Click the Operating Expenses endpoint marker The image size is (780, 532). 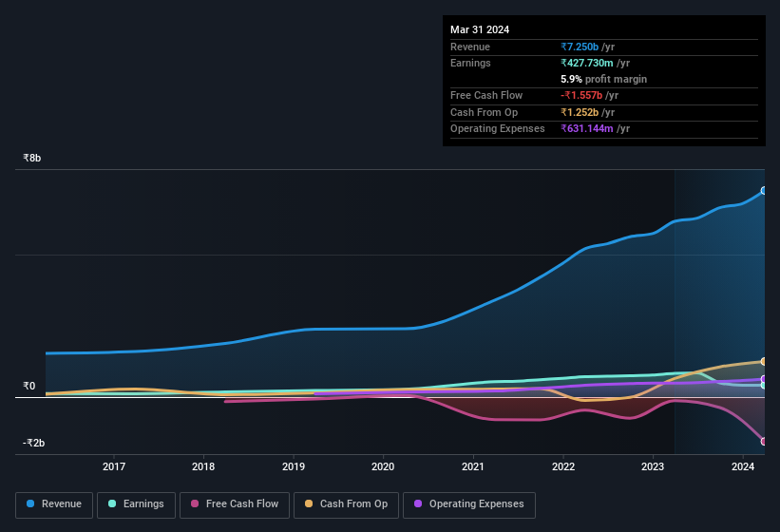[x=764, y=379]
